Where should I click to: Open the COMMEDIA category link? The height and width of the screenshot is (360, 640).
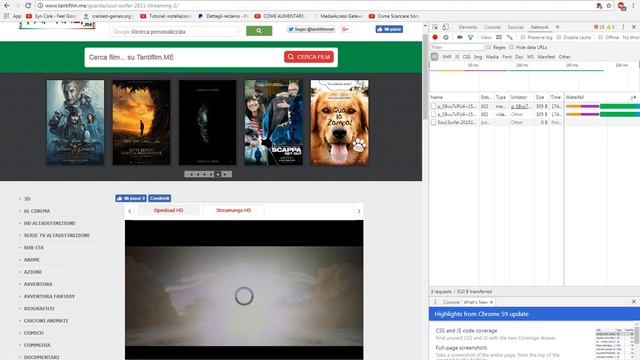[37, 345]
